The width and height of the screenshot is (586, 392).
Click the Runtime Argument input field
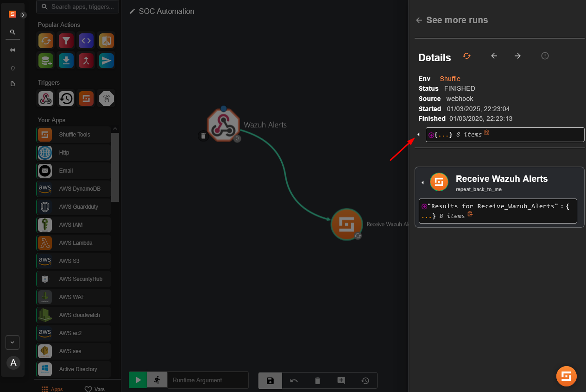208,380
